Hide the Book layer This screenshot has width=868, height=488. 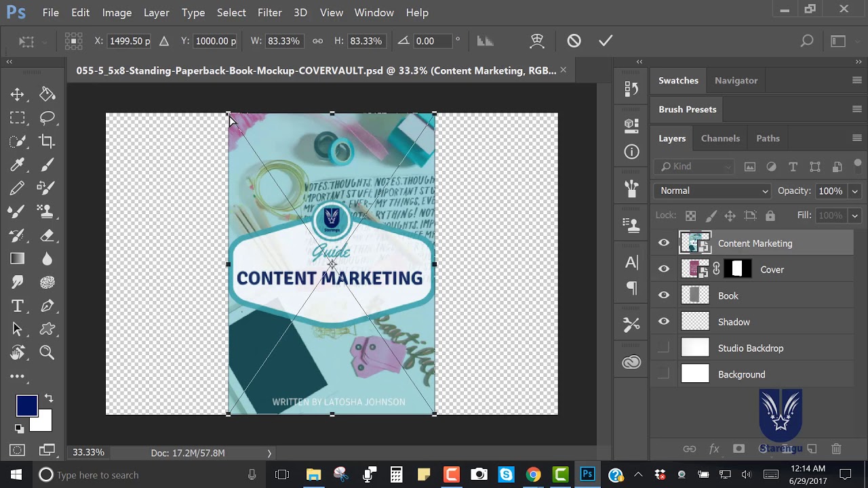point(664,296)
